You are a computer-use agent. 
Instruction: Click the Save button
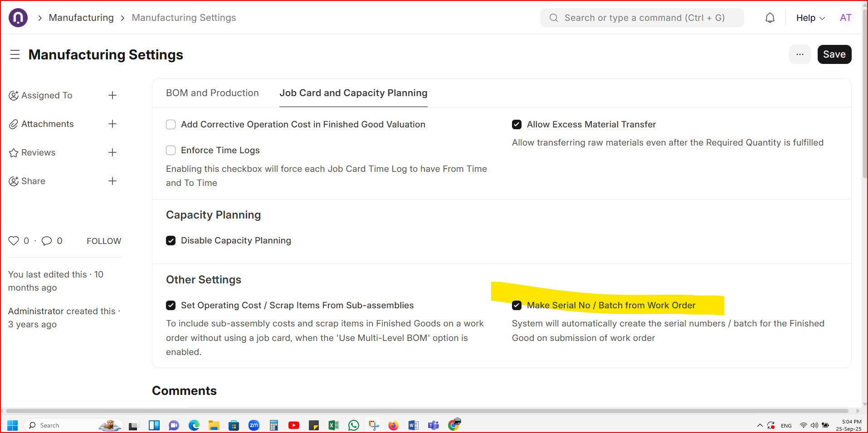pyautogui.click(x=834, y=54)
